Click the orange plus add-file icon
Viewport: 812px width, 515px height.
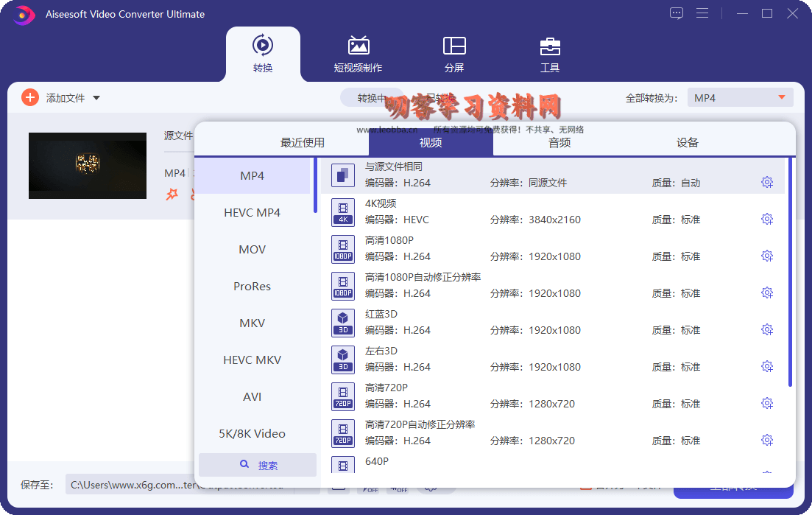30,97
